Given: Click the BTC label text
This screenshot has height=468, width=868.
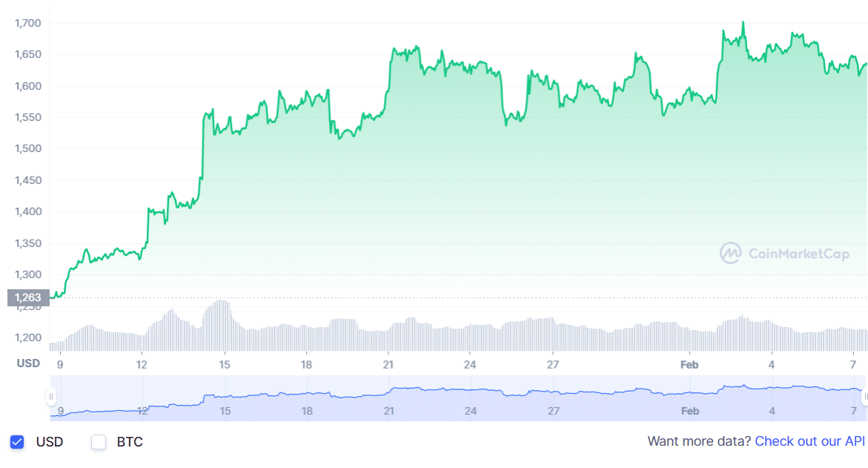Looking at the screenshot, I should (x=129, y=442).
